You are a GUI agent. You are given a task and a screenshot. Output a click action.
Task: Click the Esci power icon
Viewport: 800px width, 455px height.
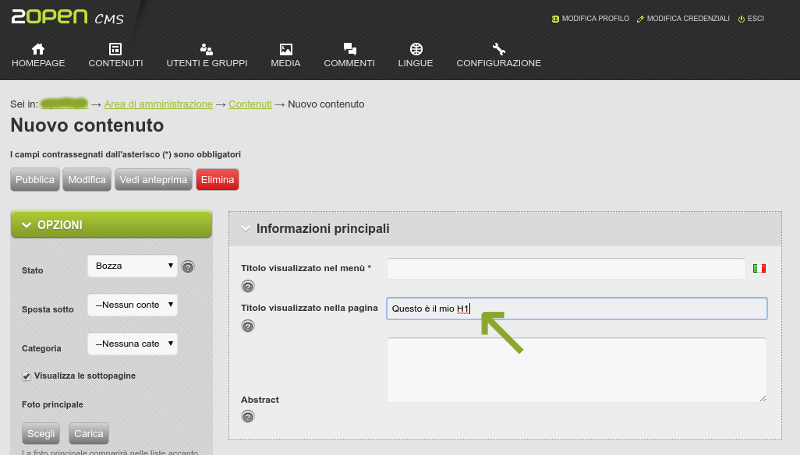tap(741, 19)
